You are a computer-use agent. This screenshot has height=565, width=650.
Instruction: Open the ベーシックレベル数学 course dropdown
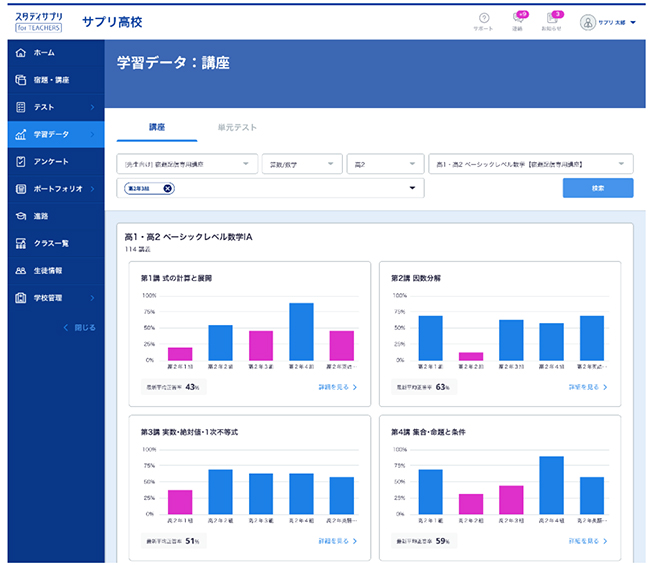(x=529, y=164)
